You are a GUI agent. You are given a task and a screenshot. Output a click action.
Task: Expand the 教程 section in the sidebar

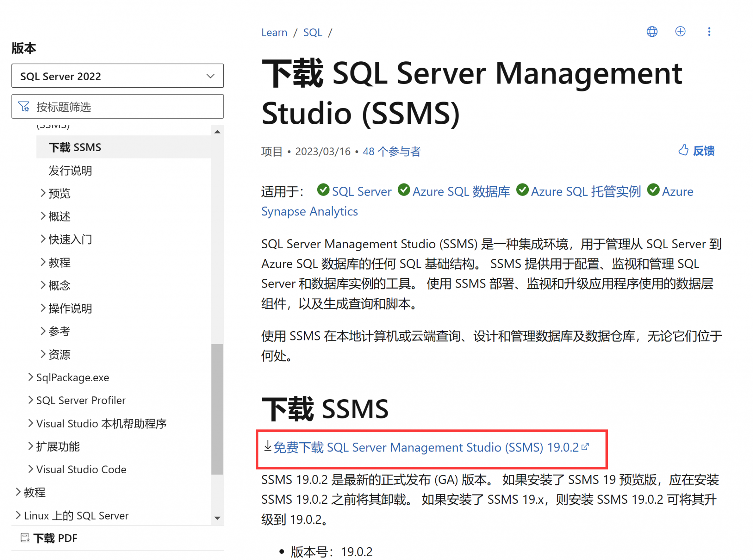(35, 492)
